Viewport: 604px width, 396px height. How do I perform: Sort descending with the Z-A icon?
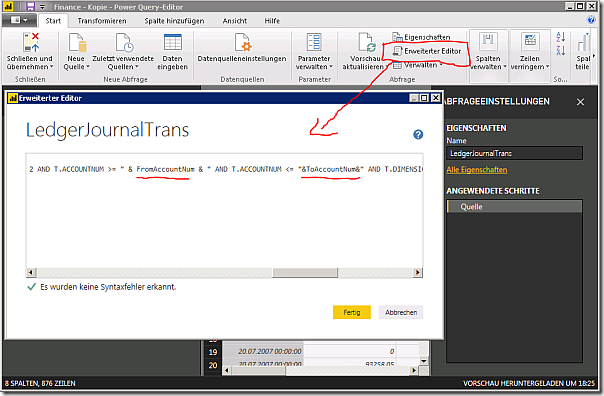[x=560, y=50]
